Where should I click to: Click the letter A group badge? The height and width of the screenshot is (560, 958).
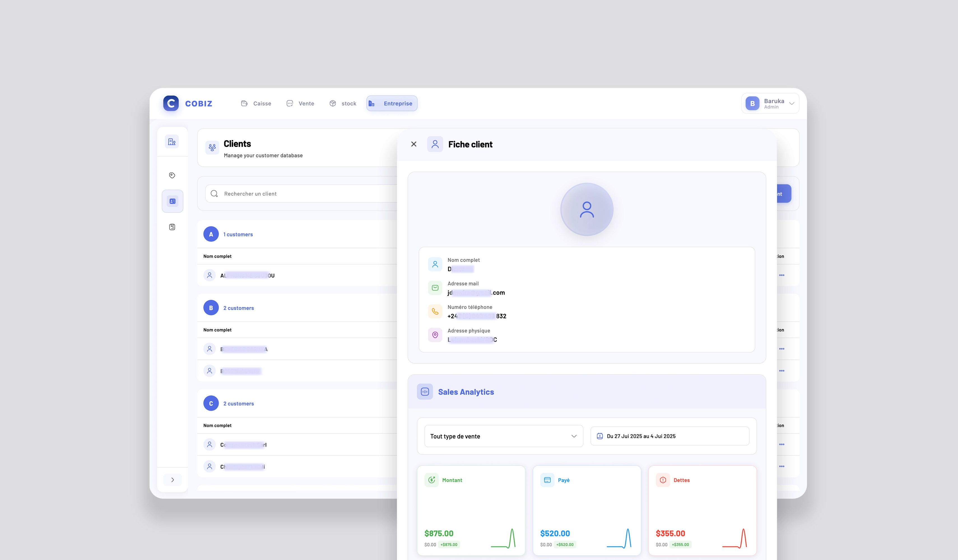211,234
